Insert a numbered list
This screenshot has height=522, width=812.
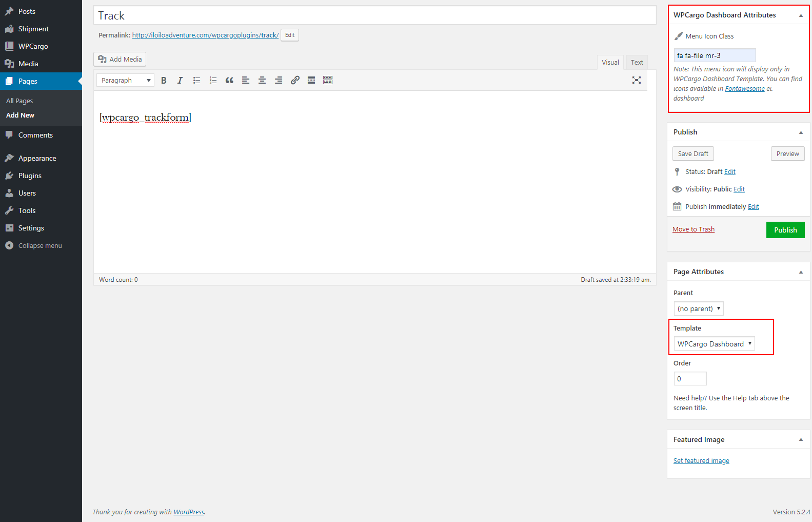(x=213, y=80)
